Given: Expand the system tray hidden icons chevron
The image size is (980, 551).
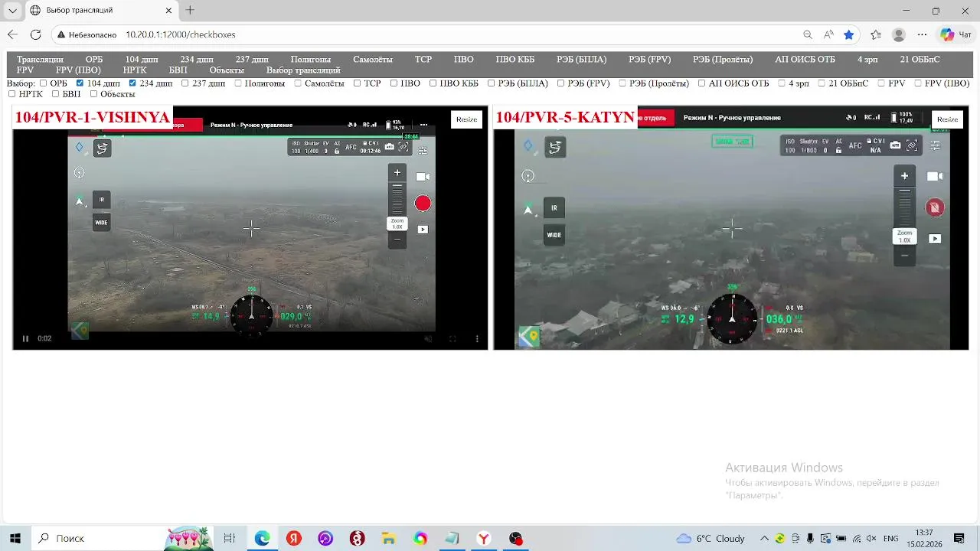Looking at the screenshot, I should pyautogui.click(x=764, y=538).
